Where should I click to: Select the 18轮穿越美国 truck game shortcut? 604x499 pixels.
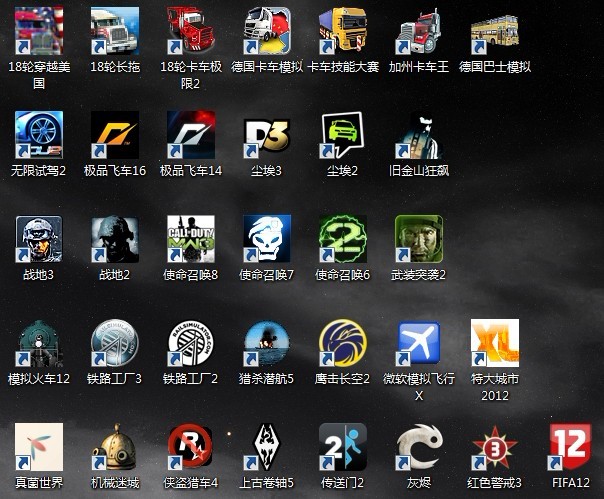click(x=39, y=30)
